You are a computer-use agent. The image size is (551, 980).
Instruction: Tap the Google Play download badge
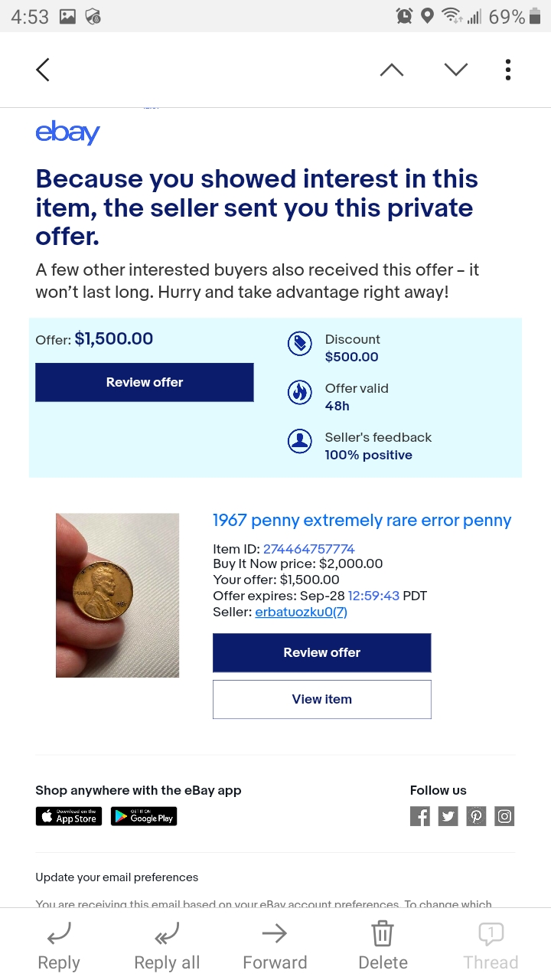point(144,816)
